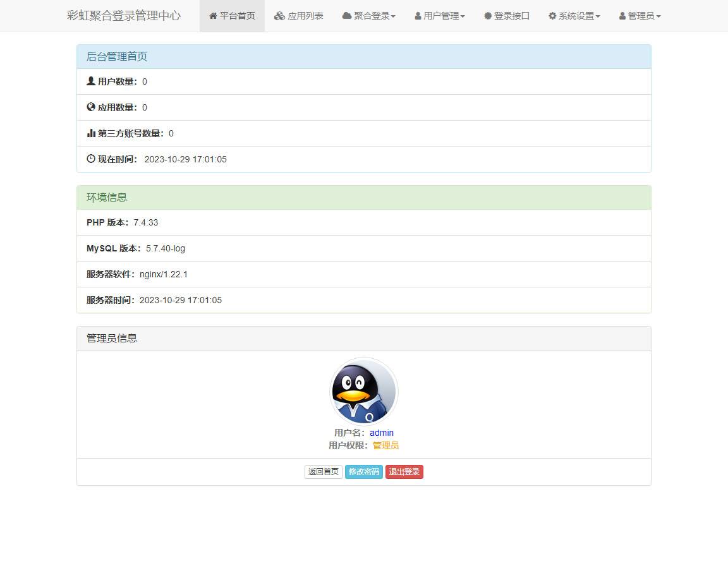728x578 pixels.
Task: Click the user icon beside 用户管理
Action: pyautogui.click(x=418, y=16)
